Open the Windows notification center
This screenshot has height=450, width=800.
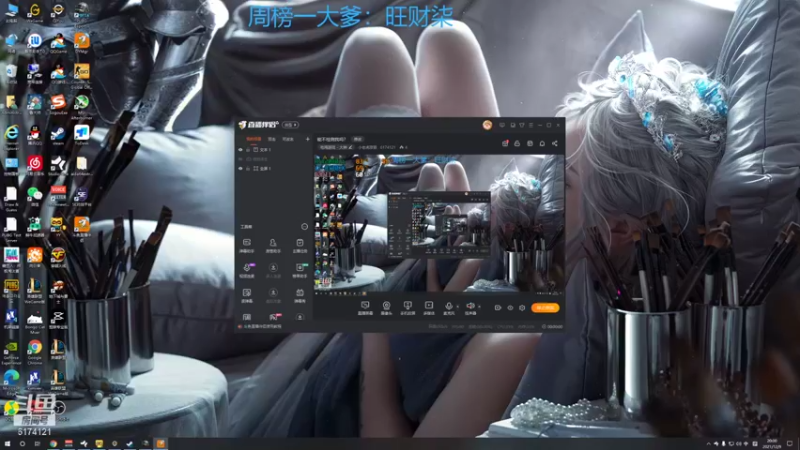(x=790, y=444)
